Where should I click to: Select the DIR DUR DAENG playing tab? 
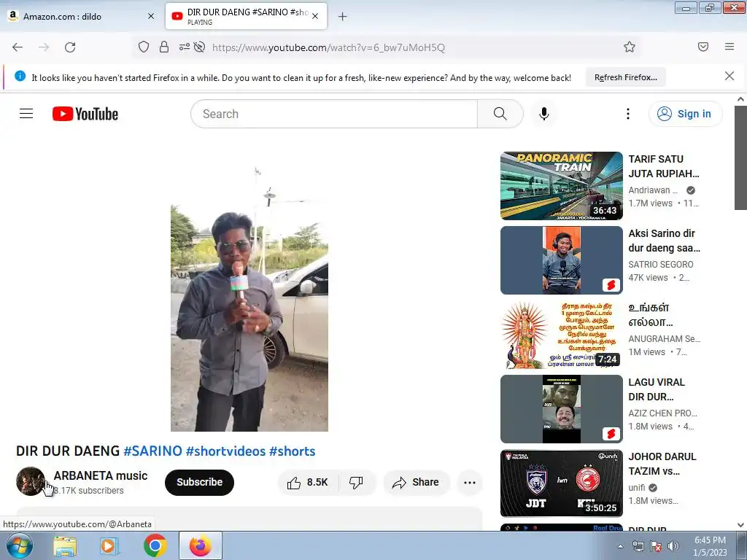coord(247,16)
